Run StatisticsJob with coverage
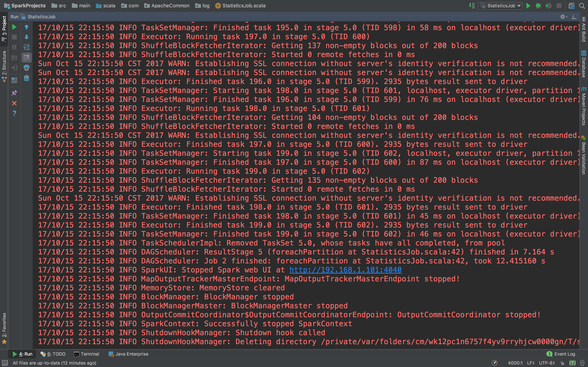 [548, 6]
